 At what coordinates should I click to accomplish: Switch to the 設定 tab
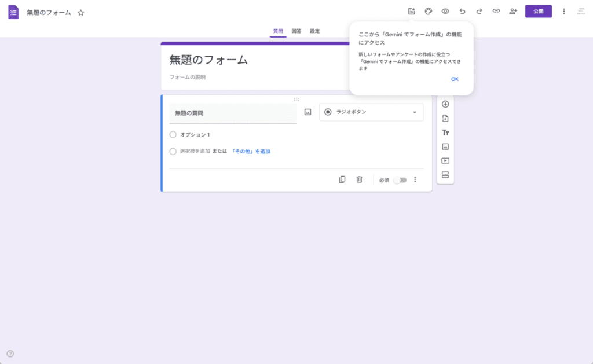(314, 31)
